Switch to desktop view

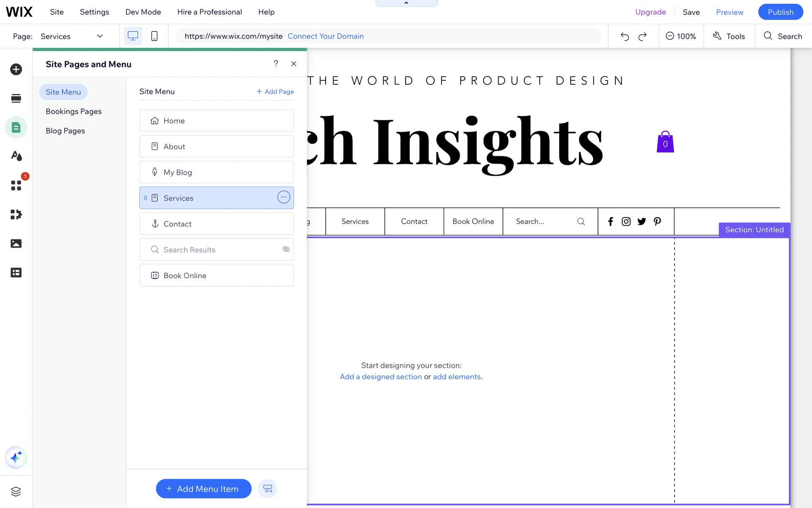point(133,36)
